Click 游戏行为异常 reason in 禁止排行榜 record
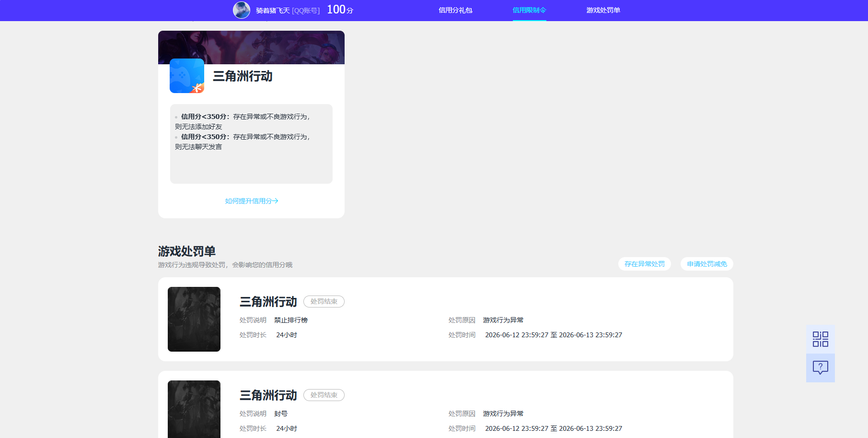This screenshot has width=868, height=438. [x=503, y=320]
